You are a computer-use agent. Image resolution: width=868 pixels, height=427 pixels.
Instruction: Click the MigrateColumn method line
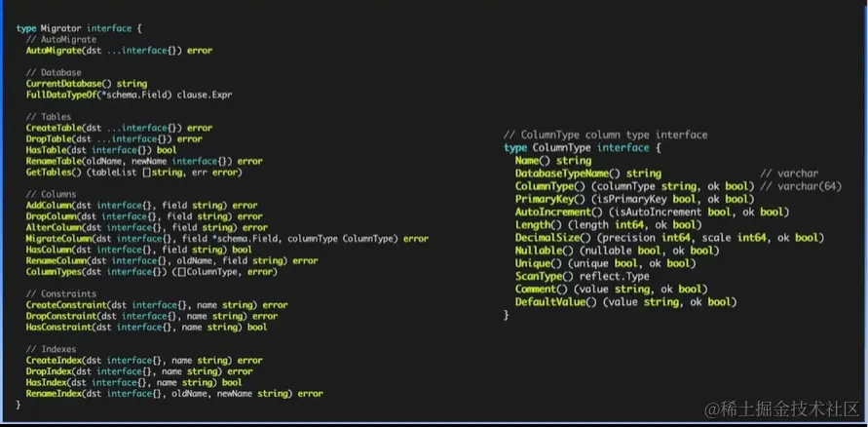228,239
